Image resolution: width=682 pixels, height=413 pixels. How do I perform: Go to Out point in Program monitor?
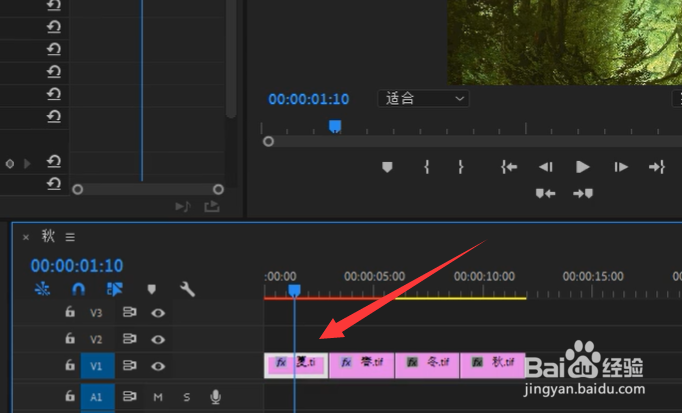pyautogui.click(x=657, y=167)
